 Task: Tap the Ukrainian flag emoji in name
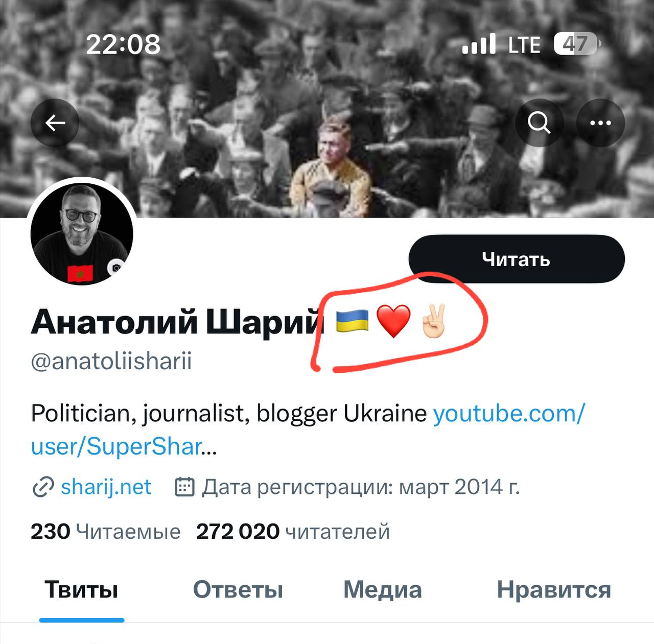click(x=353, y=322)
